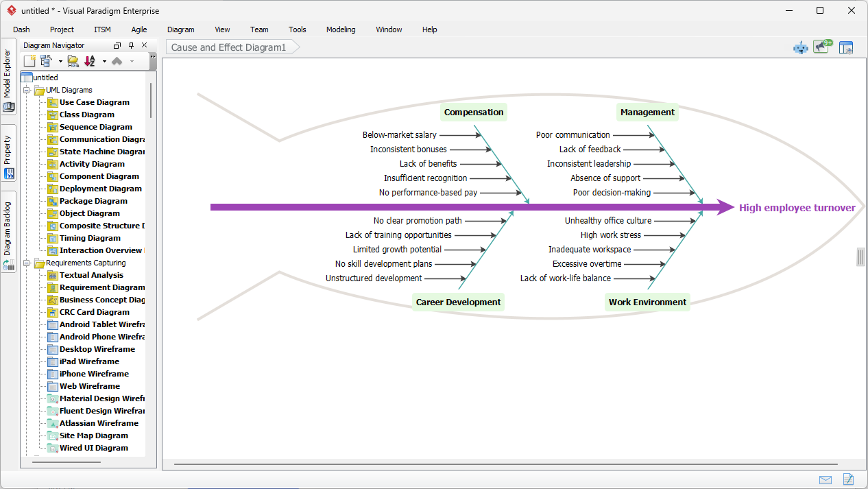Create a new diagram via New Diagram icon
This screenshot has height=489, width=868.
(29, 60)
